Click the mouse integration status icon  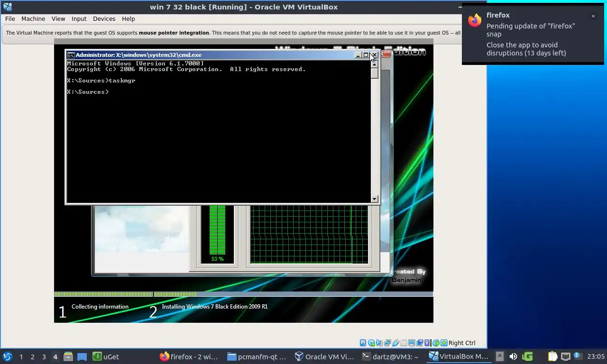[436, 343]
